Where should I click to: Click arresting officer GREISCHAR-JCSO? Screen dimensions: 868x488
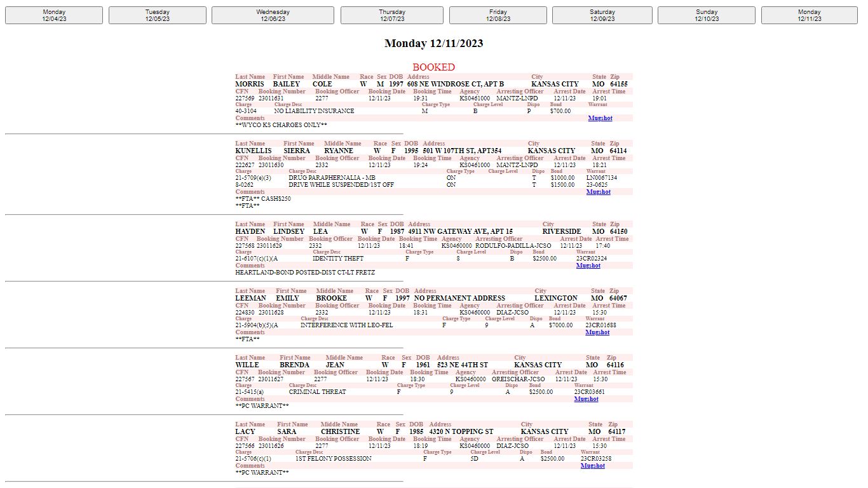pos(519,379)
